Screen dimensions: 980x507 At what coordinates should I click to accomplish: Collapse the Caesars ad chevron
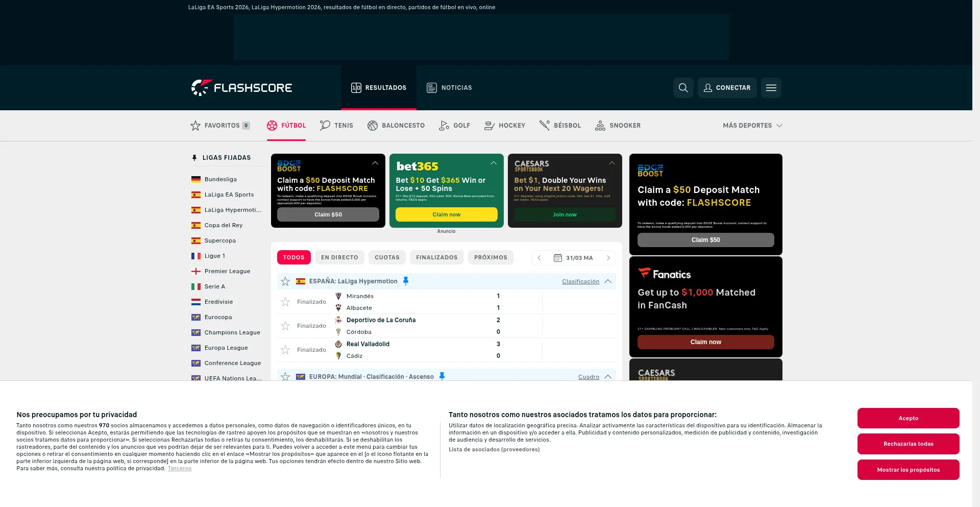coord(612,163)
